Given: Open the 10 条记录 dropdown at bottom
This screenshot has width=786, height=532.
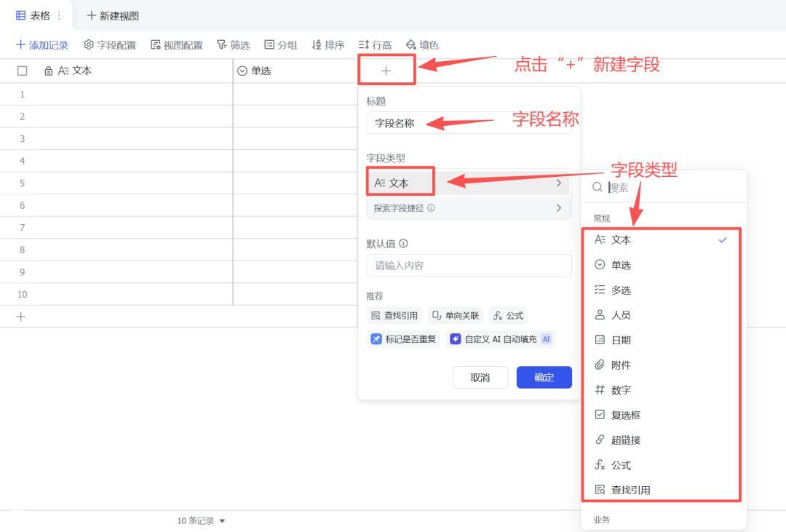Looking at the screenshot, I should pos(202,520).
